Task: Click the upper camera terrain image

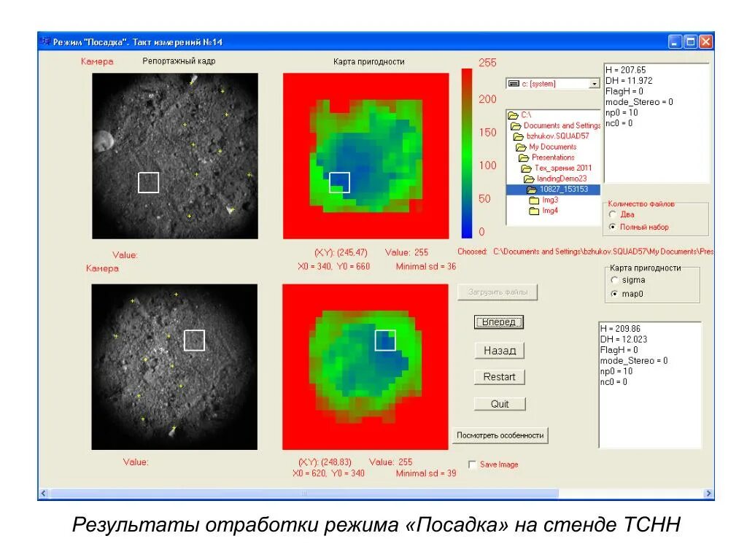Action: [175, 156]
